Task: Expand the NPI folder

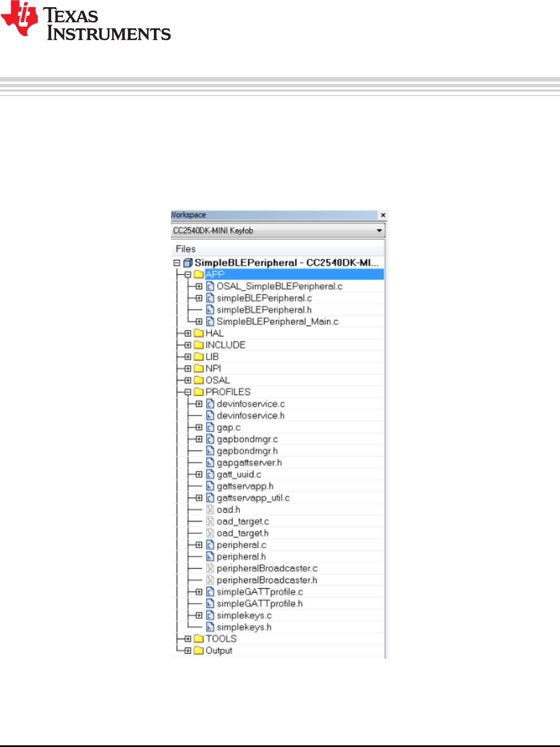Action: point(188,368)
